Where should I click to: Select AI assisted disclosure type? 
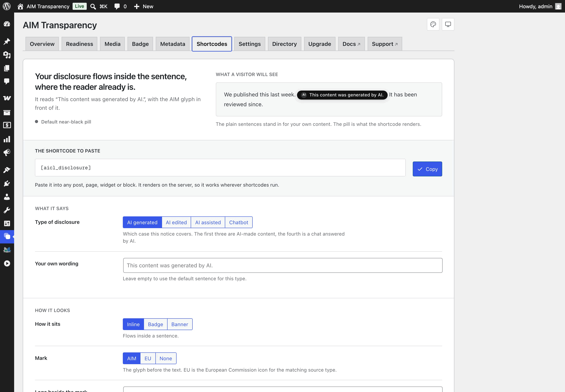(x=208, y=222)
